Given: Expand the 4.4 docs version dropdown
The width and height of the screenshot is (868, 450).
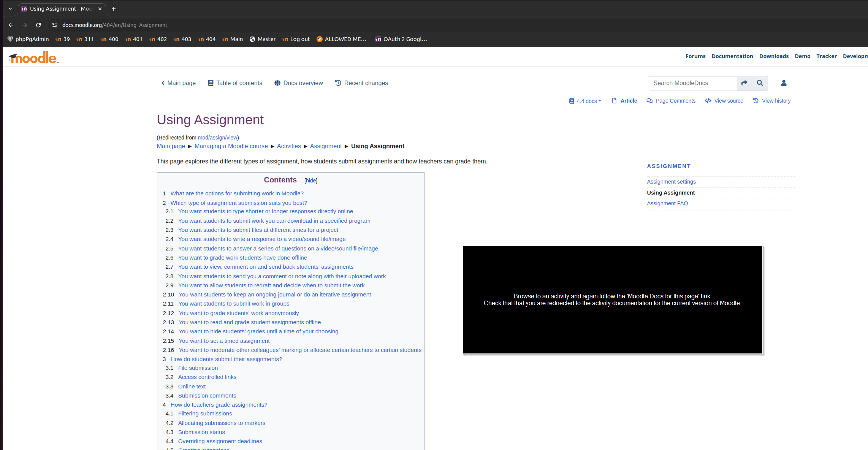Looking at the screenshot, I should pyautogui.click(x=585, y=101).
